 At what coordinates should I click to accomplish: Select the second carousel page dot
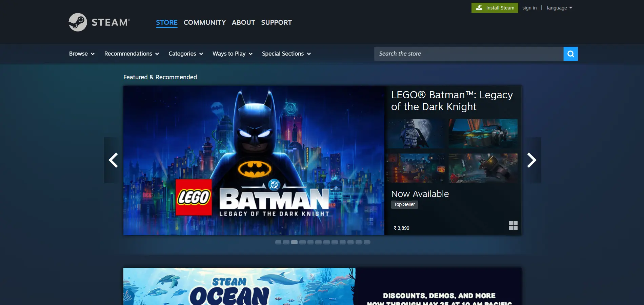[286, 242]
